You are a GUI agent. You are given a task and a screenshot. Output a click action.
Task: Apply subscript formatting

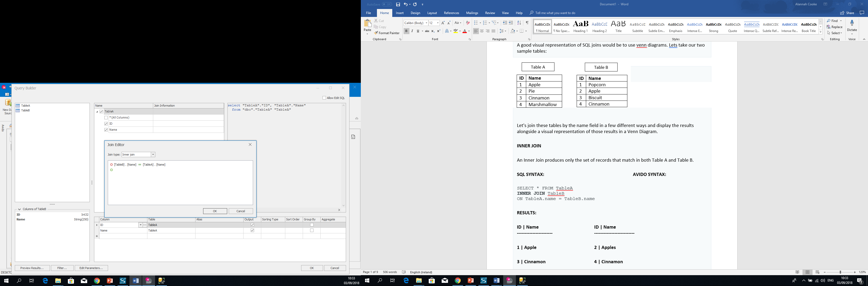(433, 31)
